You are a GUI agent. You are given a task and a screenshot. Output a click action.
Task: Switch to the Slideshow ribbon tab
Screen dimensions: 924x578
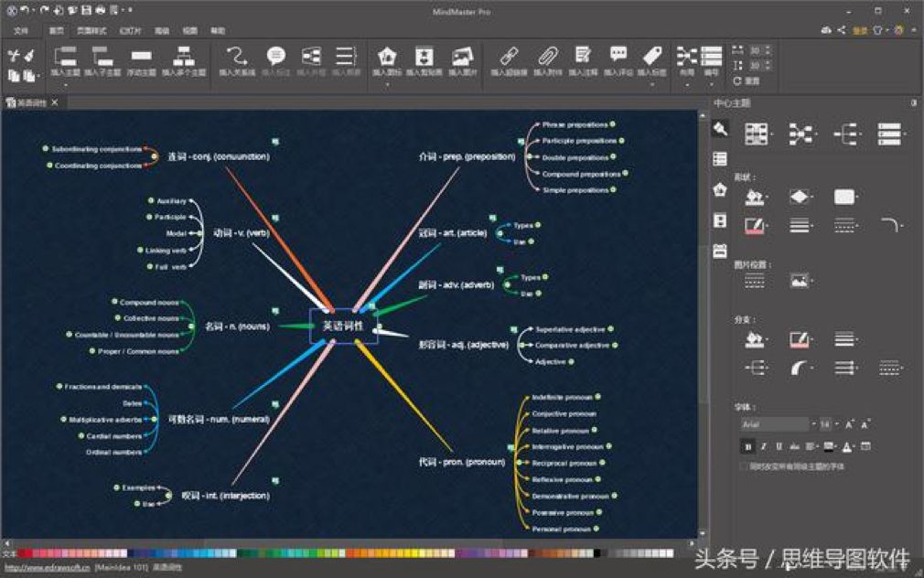(x=130, y=31)
